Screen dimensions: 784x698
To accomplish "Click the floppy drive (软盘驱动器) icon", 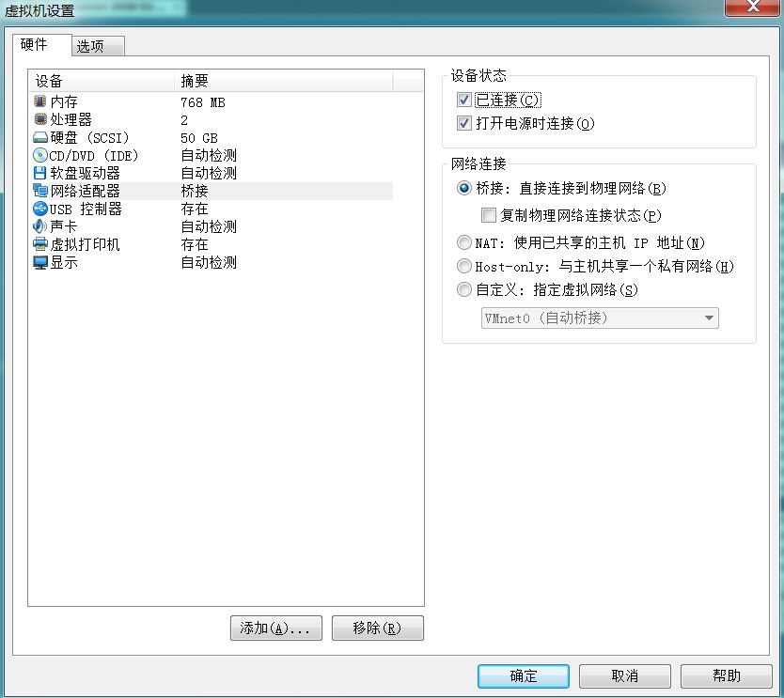I will (40, 173).
